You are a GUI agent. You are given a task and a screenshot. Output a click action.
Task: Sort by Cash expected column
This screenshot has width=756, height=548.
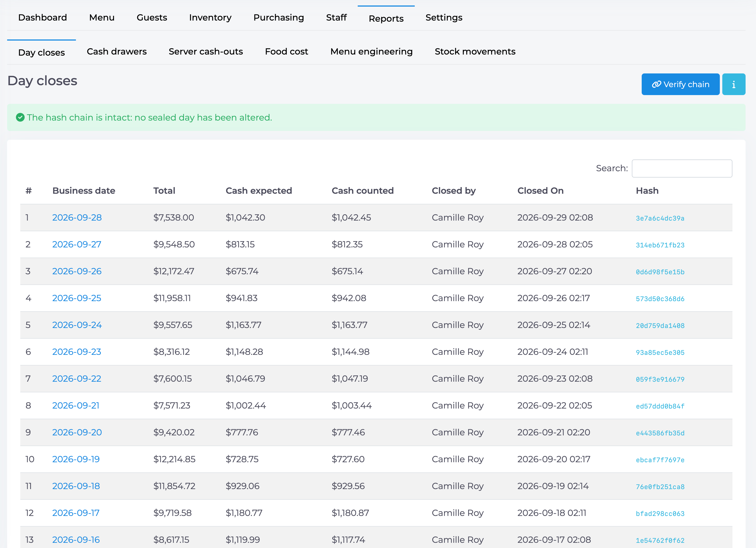[259, 191]
